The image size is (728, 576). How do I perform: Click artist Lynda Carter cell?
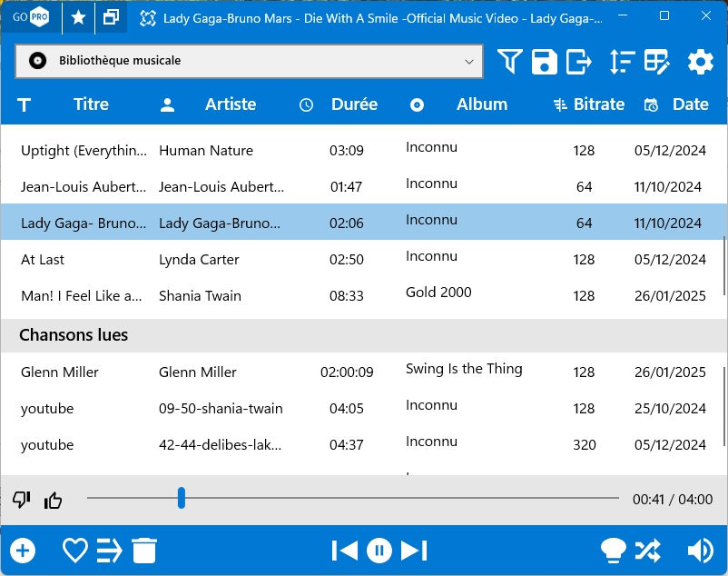pyautogui.click(x=199, y=260)
